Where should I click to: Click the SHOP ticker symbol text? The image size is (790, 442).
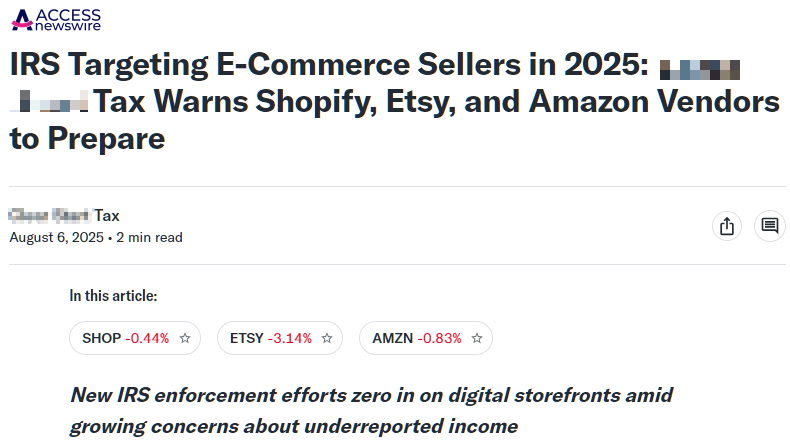pyautogui.click(x=101, y=338)
